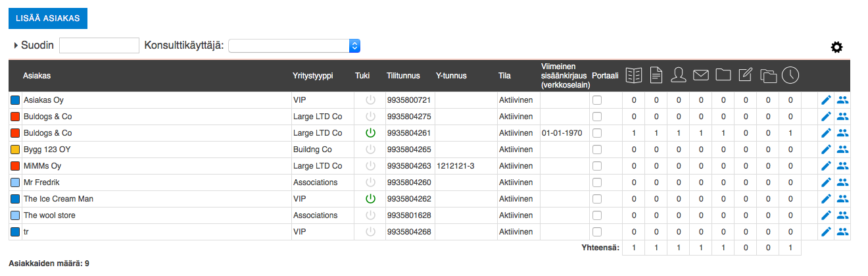Open users icon for MiMMs Oy

pos(842,166)
